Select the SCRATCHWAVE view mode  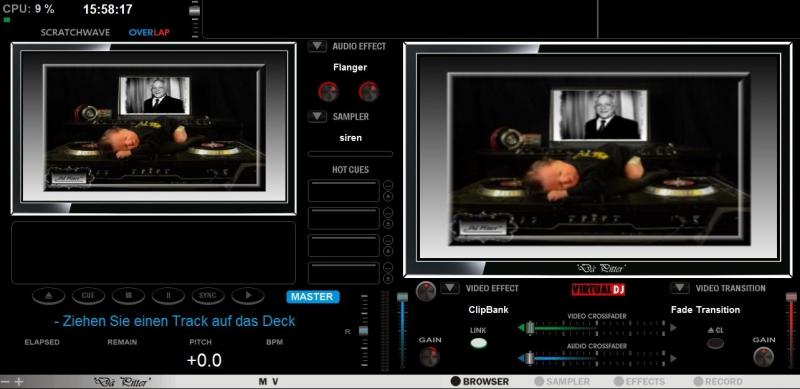coord(75,33)
